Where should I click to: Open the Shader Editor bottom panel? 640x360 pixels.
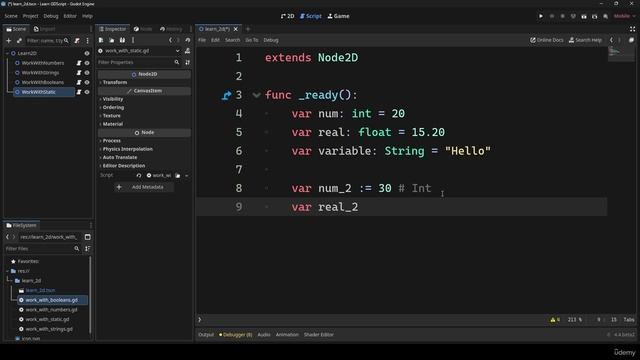[x=318, y=335]
